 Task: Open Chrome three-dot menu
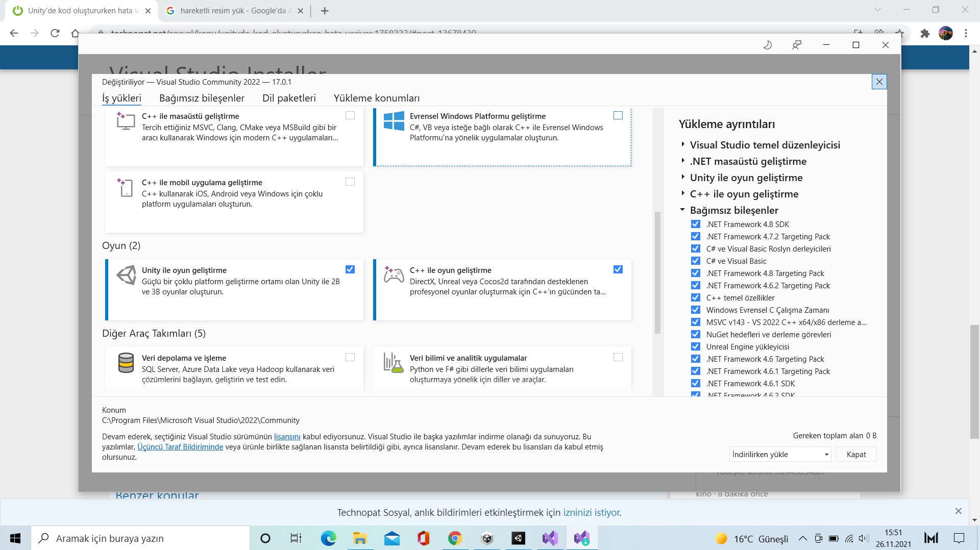click(x=966, y=33)
